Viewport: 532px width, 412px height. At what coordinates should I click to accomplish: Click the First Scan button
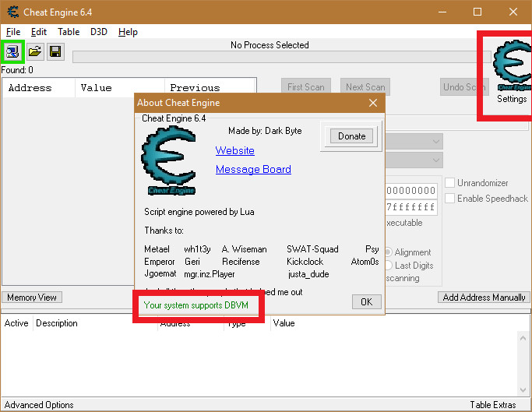tap(306, 87)
